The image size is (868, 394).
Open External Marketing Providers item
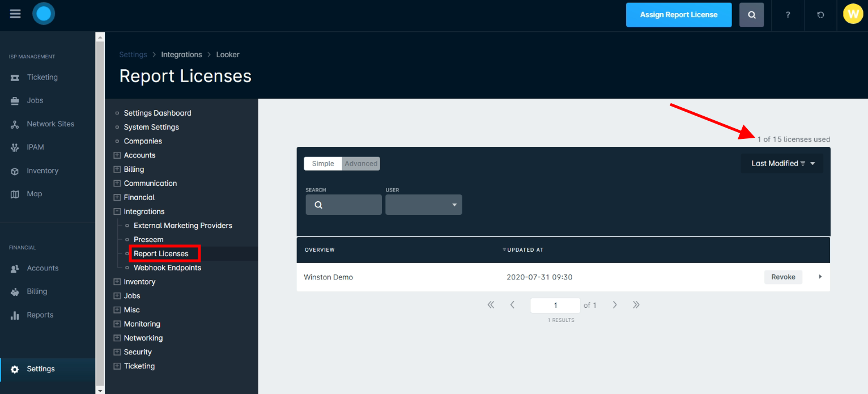pos(183,226)
